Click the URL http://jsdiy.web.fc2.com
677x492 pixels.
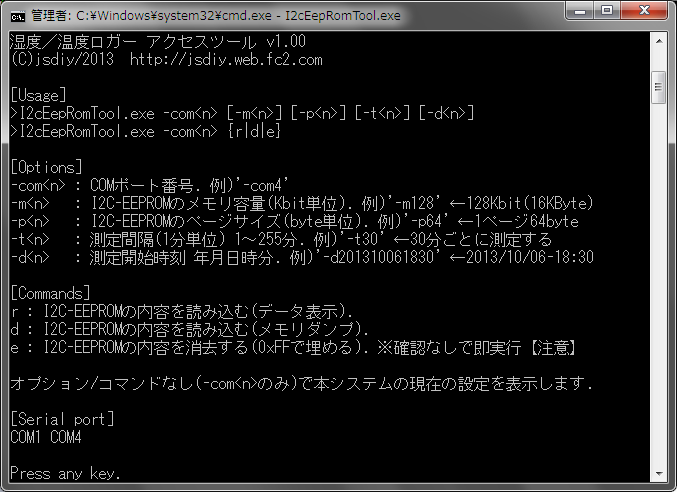coord(226,60)
